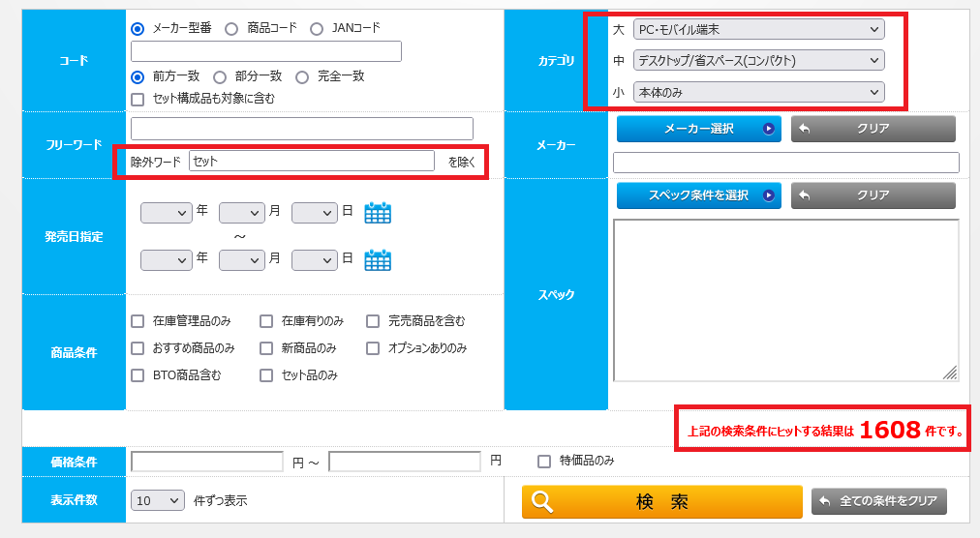Click the minimum price input field

coord(206,462)
